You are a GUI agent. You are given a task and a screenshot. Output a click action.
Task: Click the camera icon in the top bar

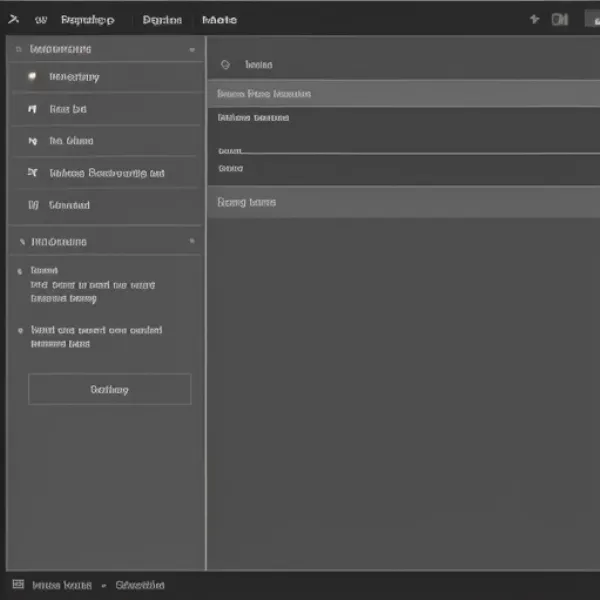click(560, 19)
